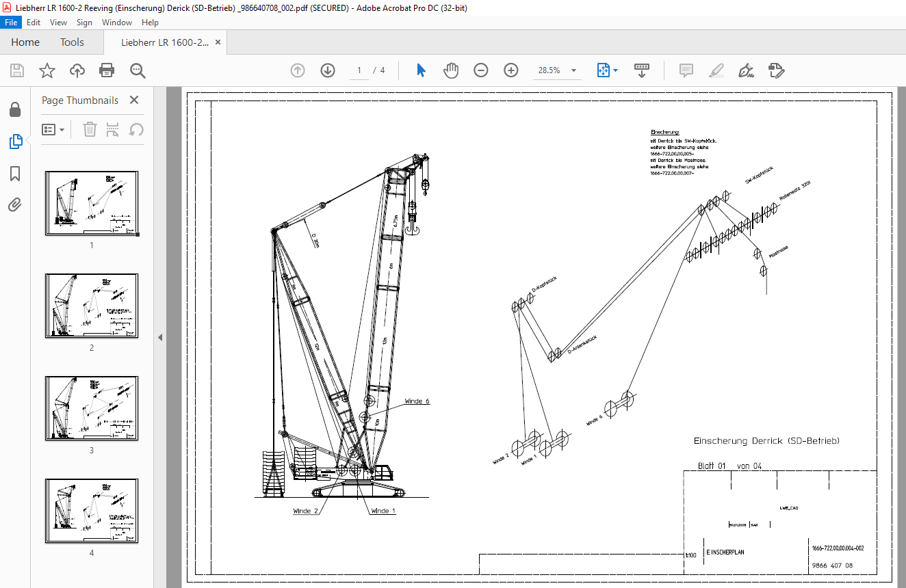Zoom in with the plus button

pyautogui.click(x=511, y=70)
